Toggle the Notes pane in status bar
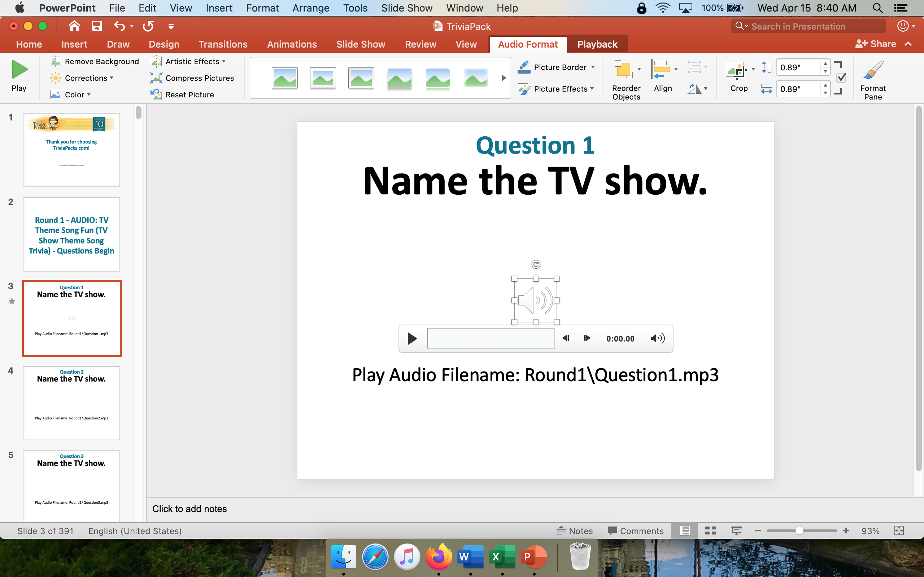Image resolution: width=924 pixels, height=577 pixels. (x=575, y=531)
